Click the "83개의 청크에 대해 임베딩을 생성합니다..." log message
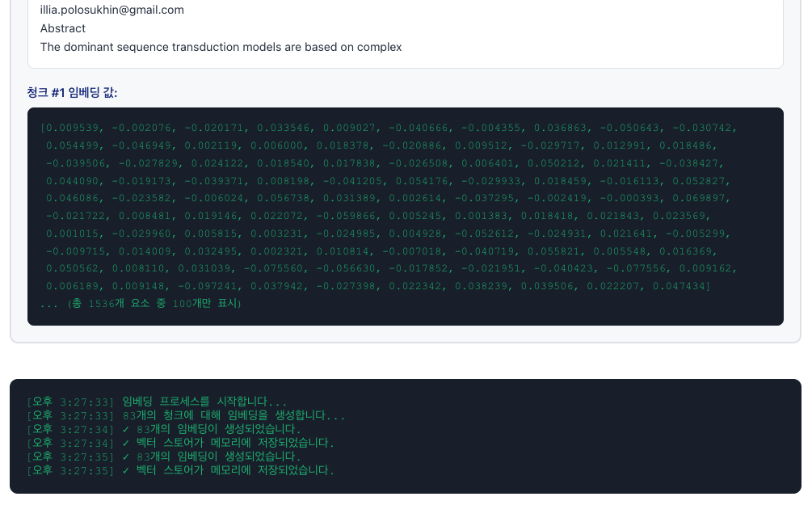 click(234, 415)
